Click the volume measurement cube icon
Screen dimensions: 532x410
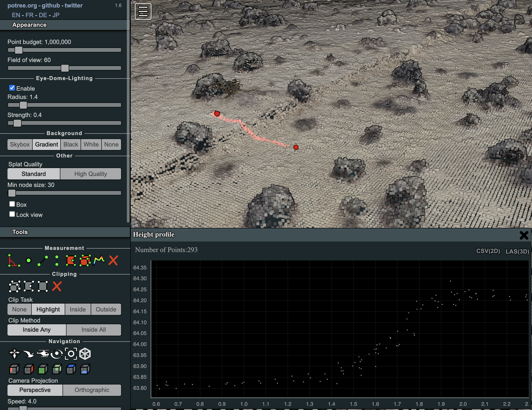pyautogui.click(x=85, y=261)
